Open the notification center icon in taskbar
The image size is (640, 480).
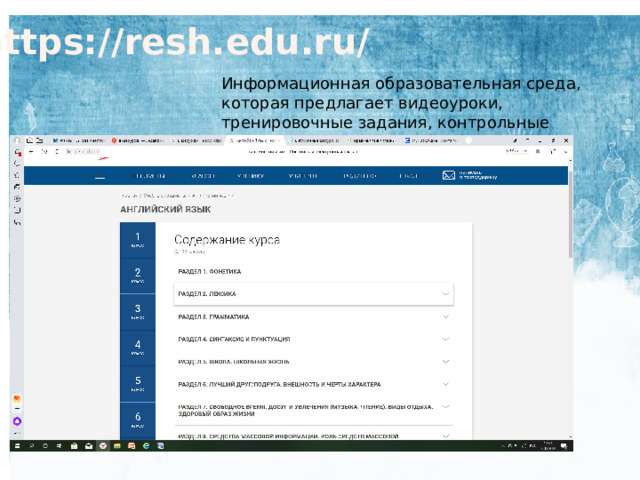pyautogui.click(x=564, y=446)
